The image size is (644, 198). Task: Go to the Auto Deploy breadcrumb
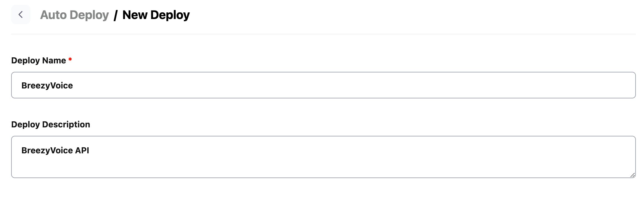tap(74, 15)
